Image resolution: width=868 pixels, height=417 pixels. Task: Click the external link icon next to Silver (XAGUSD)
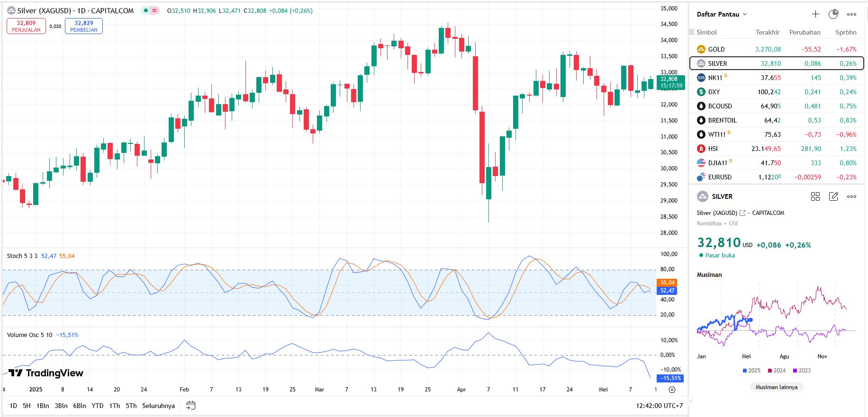click(x=742, y=213)
